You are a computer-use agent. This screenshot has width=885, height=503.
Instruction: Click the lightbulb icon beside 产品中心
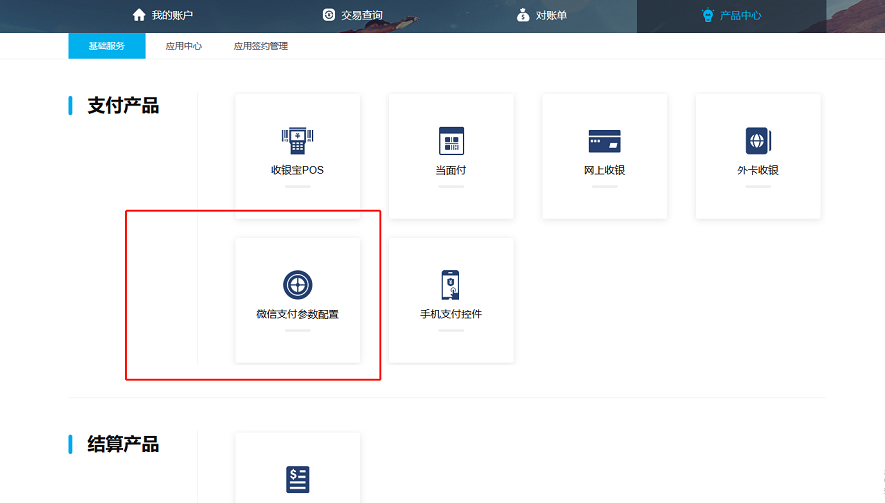coord(707,15)
